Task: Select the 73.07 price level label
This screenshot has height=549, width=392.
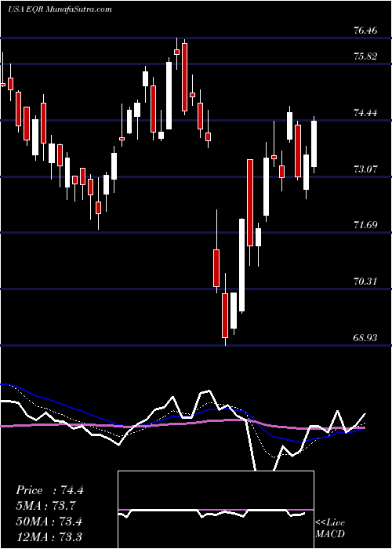Action: pos(365,169)
